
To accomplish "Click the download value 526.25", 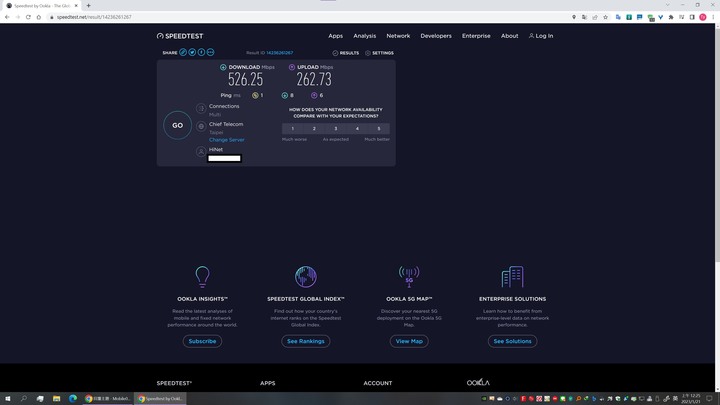I will (246, 80).
